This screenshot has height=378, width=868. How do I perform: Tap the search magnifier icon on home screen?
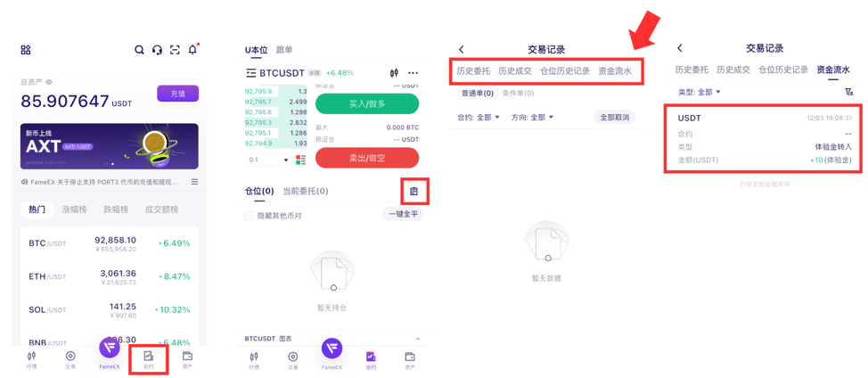139,50
